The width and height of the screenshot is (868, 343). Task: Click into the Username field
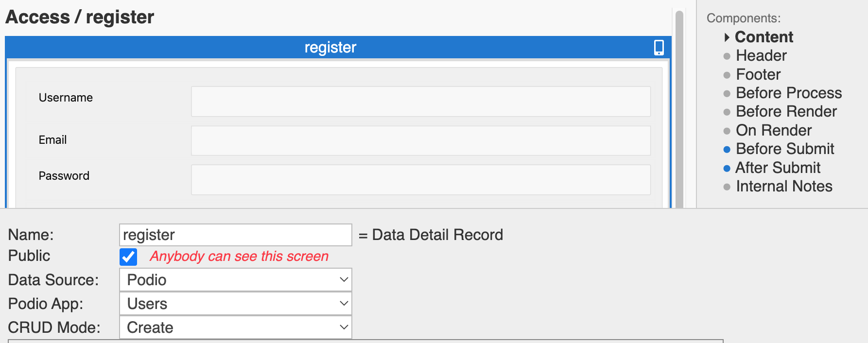[420, 102]
